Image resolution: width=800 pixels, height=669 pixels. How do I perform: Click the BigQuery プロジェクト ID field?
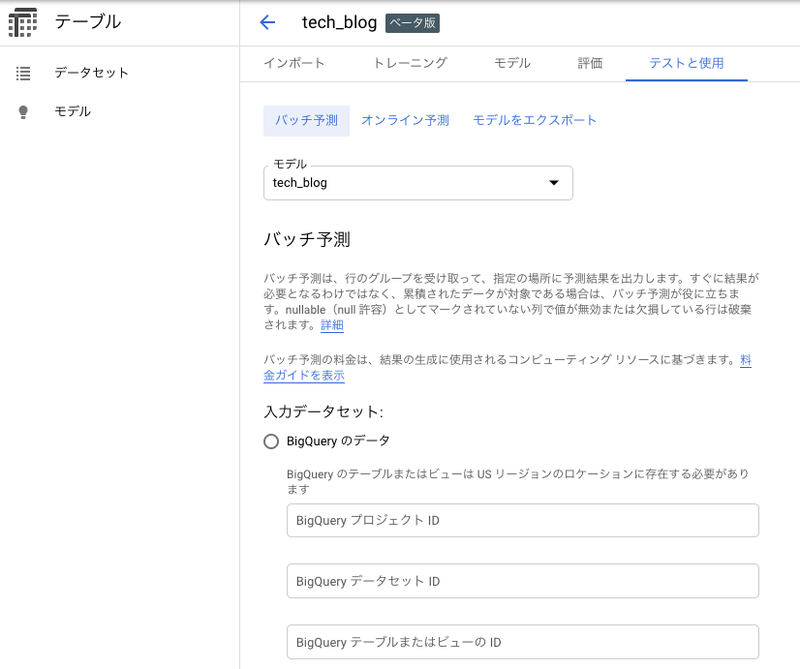pos(522,521)
